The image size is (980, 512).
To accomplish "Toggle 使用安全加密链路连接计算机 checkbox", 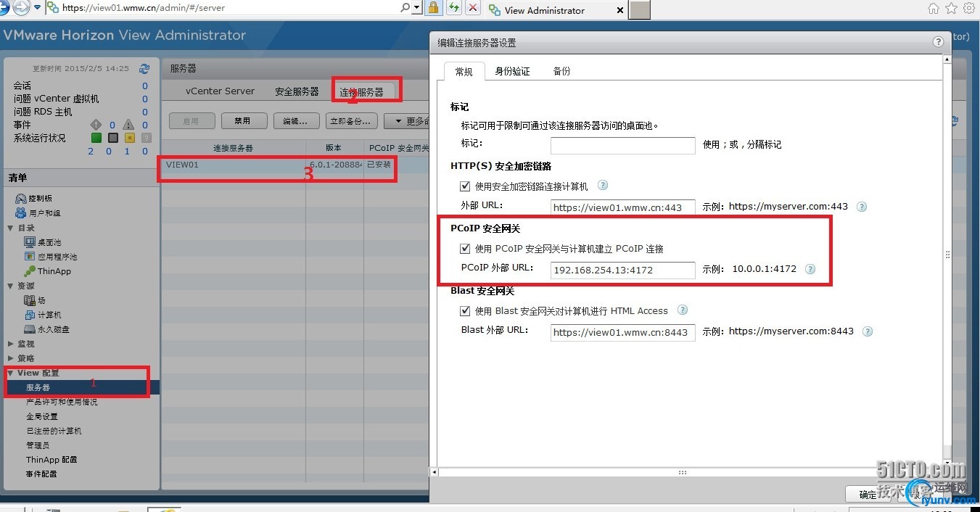I will 465,186.
